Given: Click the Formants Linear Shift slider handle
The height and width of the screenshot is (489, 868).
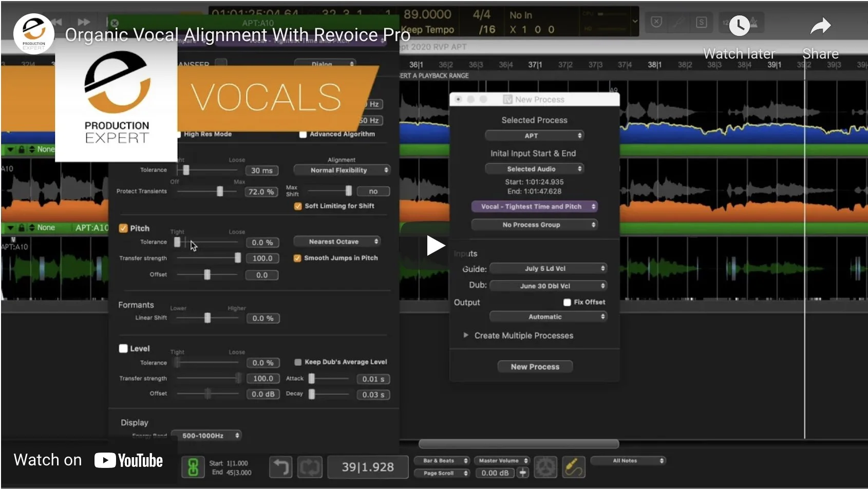Looking at the screenshot, I should tap(207, 318).
